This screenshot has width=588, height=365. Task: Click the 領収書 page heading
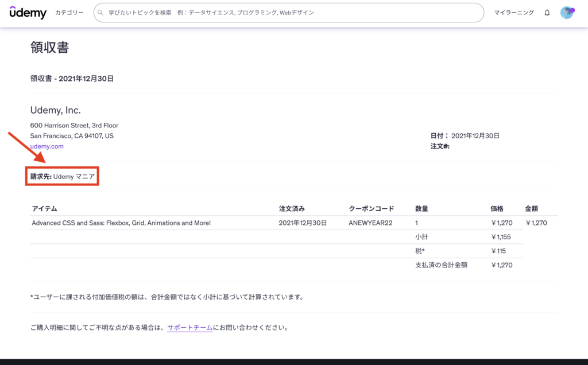pos(49,48)
